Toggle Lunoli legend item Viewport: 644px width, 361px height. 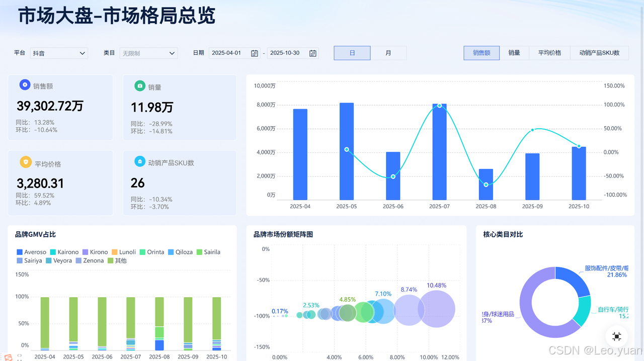[124, 252]
